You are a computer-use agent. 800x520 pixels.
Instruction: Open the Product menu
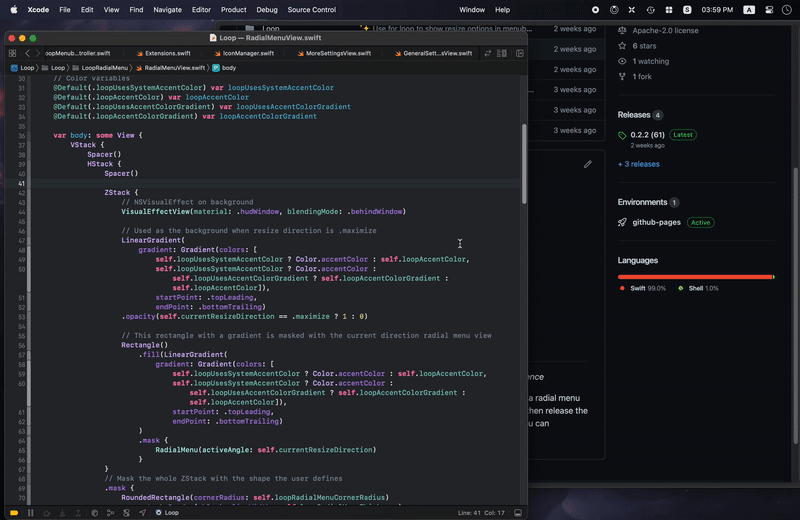(x=234, y=10)
